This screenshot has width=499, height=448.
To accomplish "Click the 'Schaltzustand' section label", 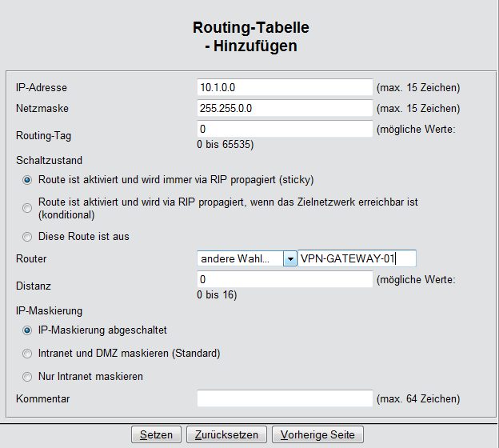I will pyautogui.click(x=50, y=160).
